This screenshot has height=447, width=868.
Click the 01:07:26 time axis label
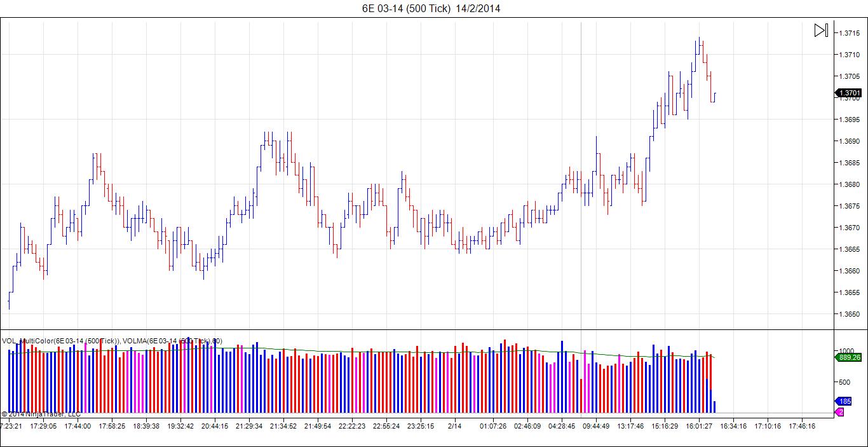pyautogui.click(x=493, y=426)
